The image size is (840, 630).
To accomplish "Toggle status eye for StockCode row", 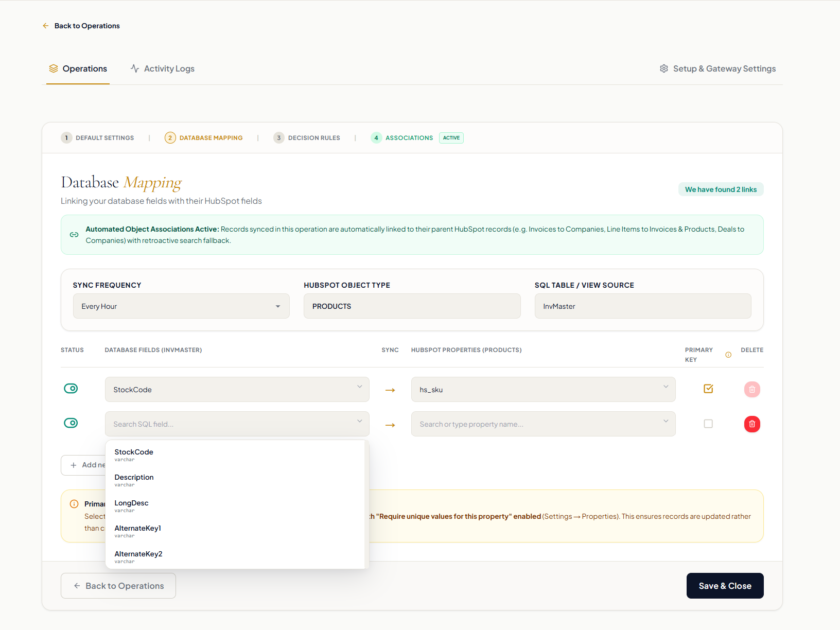I will click(x=71, y=389).
